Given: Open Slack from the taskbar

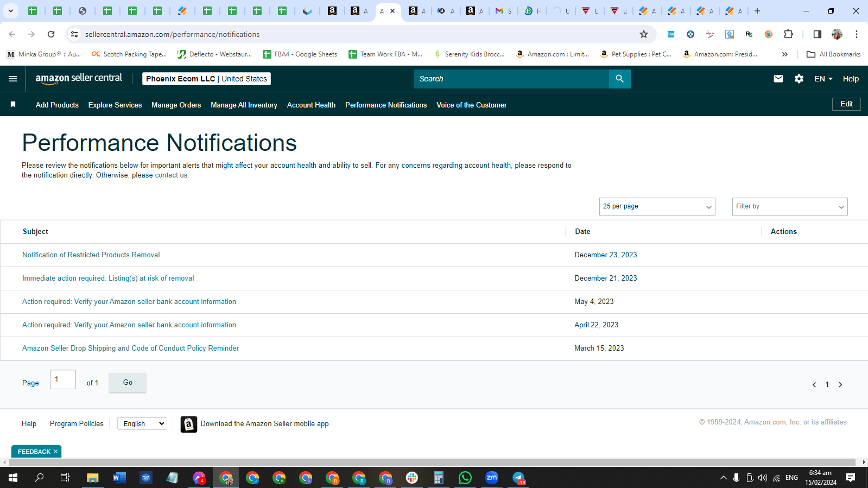Looking at the screenshot, I should pos(412,478).
